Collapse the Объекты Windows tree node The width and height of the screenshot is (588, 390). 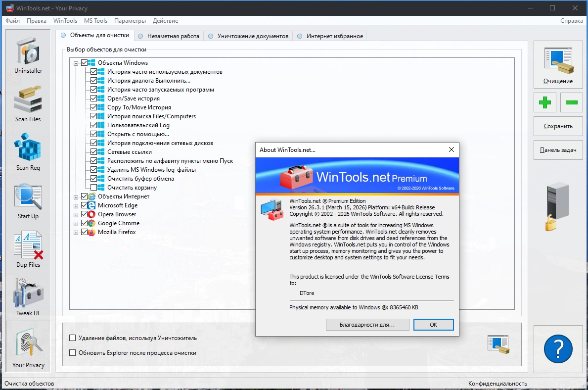76,63
